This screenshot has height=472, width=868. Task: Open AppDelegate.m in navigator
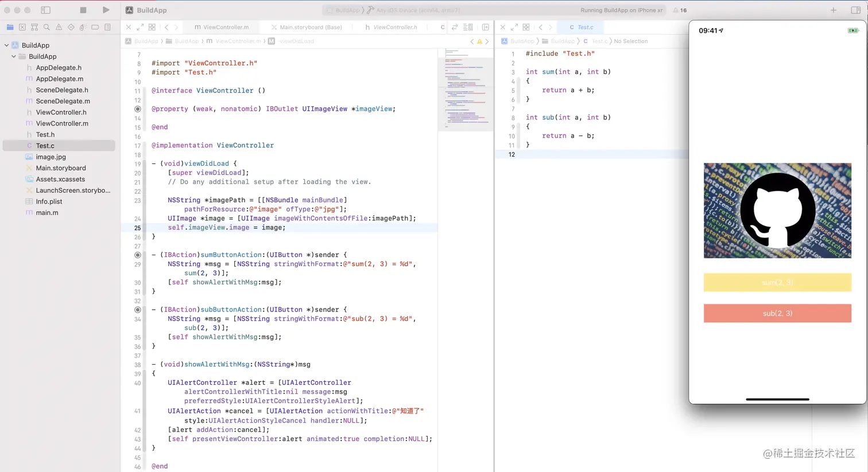coord(59,79)
